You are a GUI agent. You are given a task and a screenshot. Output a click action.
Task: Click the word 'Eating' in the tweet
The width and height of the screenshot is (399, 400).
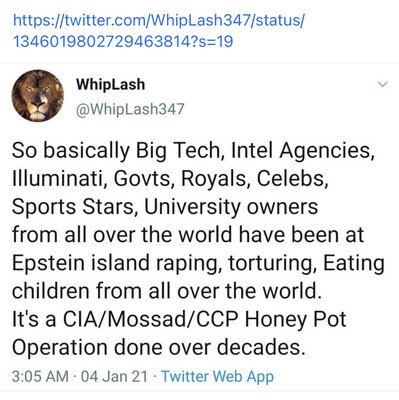[x=354, y=263]
